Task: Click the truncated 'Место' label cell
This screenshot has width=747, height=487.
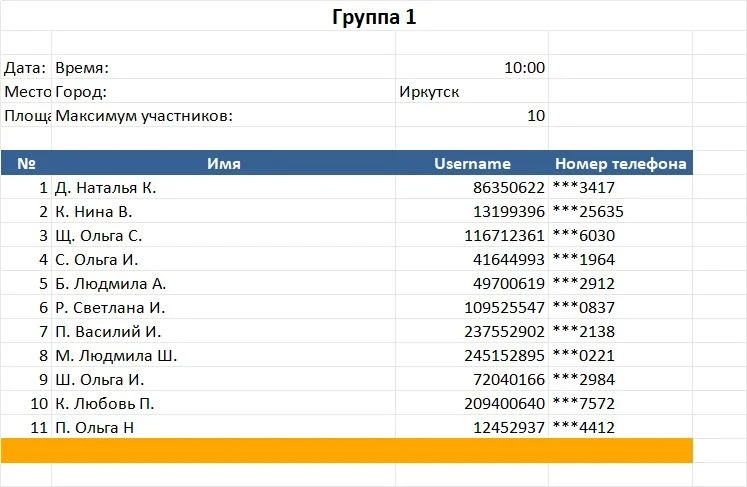Action: [26, 91]
